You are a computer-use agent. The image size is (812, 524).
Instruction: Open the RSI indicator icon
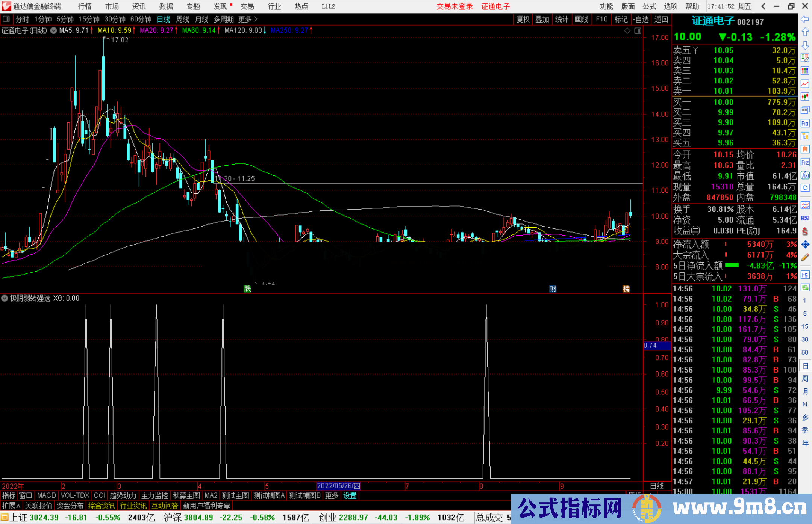805,218
